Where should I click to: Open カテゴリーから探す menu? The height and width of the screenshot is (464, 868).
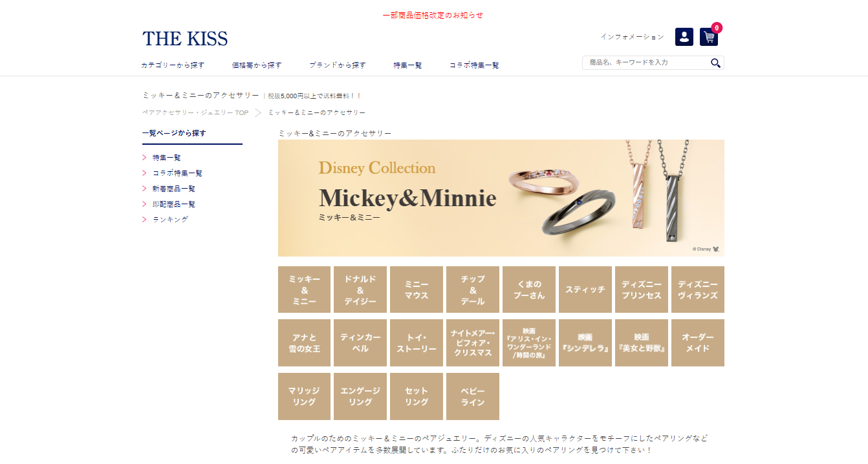173,65
